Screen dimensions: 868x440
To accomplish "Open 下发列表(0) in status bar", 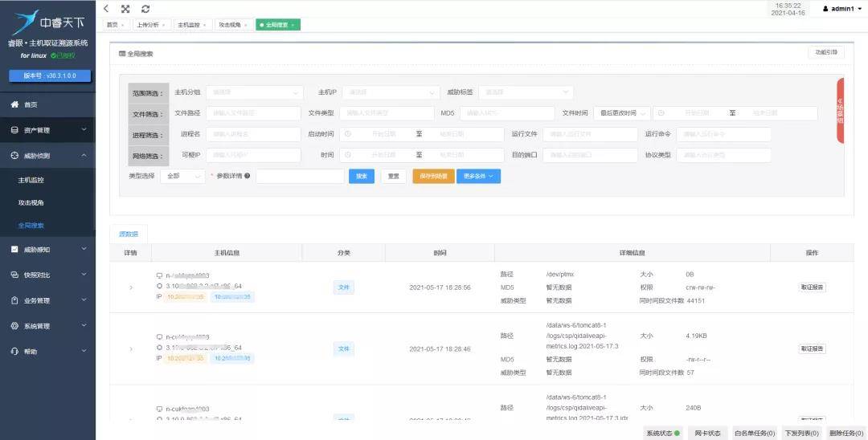I will [x=802, y=434].
